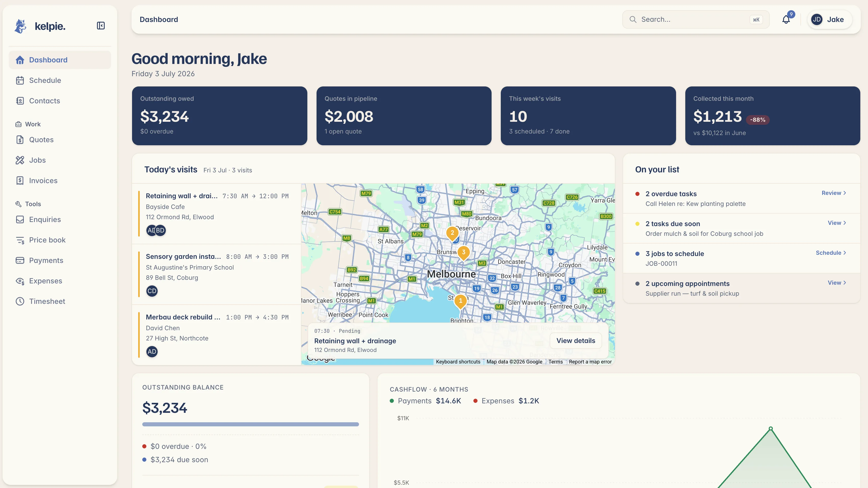The width and height of the screenshot is (868, 488).
Task: Click the Work section briefcase icon
Action: (18, 124)
